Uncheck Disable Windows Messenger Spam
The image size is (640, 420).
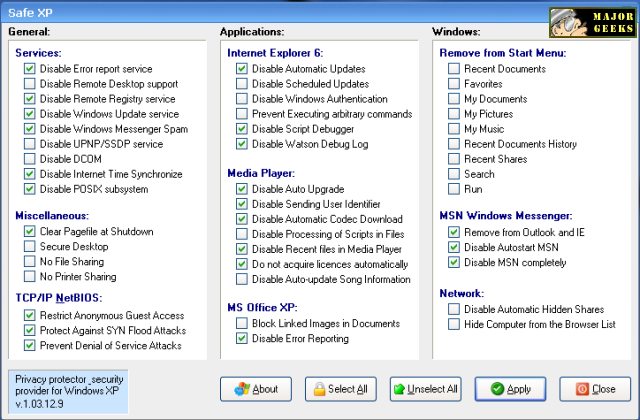[x=29, y=129]
